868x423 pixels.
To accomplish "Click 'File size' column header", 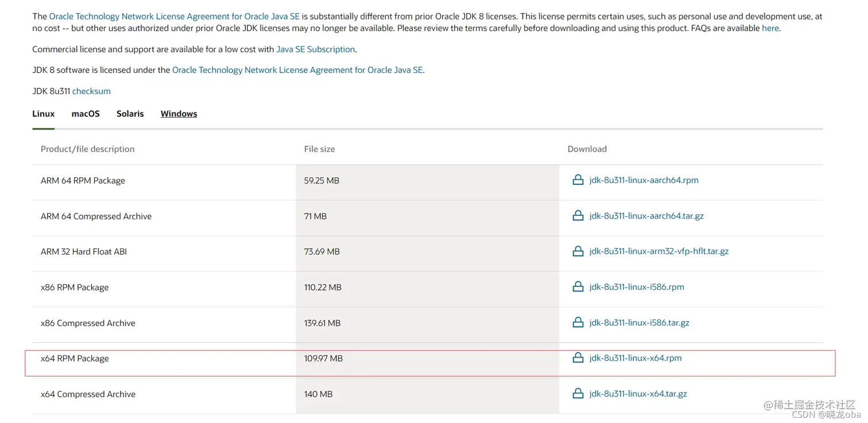I will [320, 149].
